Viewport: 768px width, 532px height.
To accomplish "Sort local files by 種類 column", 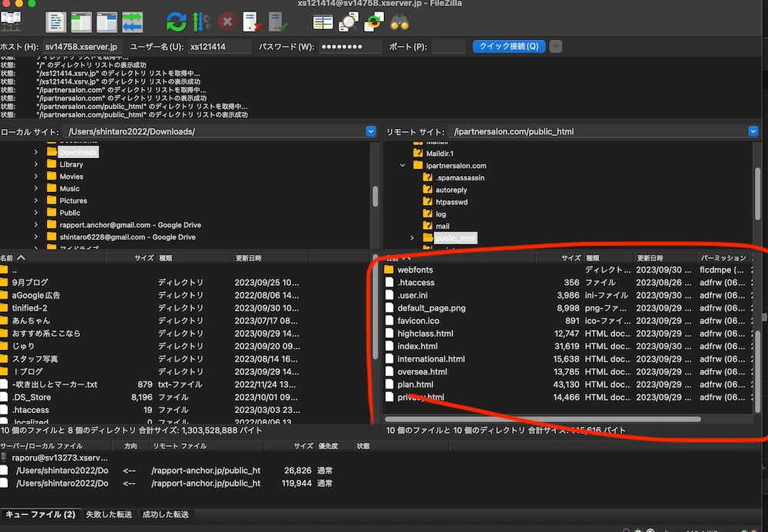I will pos(194,258).
